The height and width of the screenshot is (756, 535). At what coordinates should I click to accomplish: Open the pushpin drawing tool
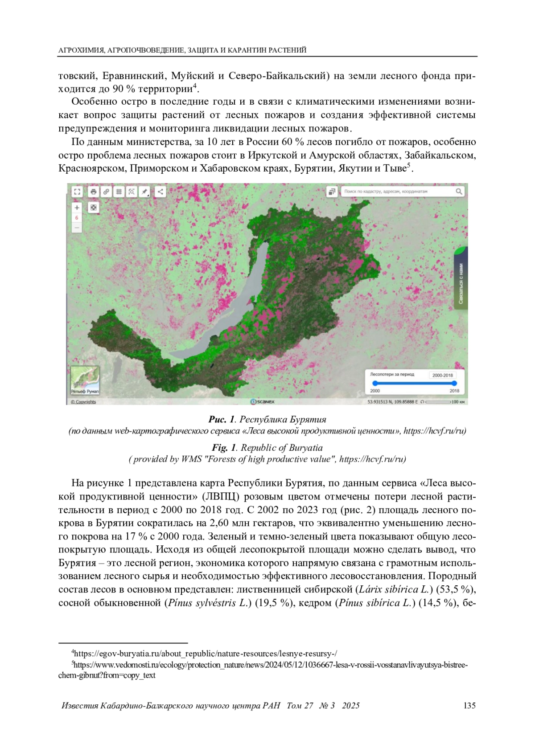click(x=144, y=192)
